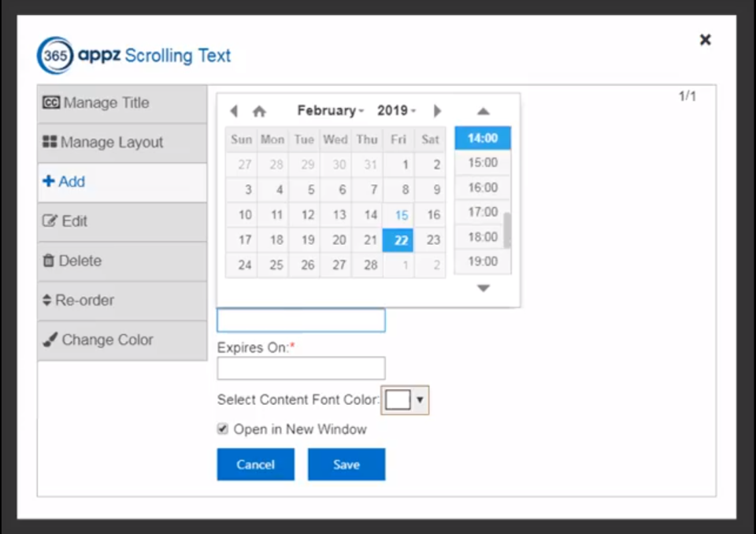Select 17:00 in the time list
Image resolution: width=756 pixels, height=534 pixels.
483,212
